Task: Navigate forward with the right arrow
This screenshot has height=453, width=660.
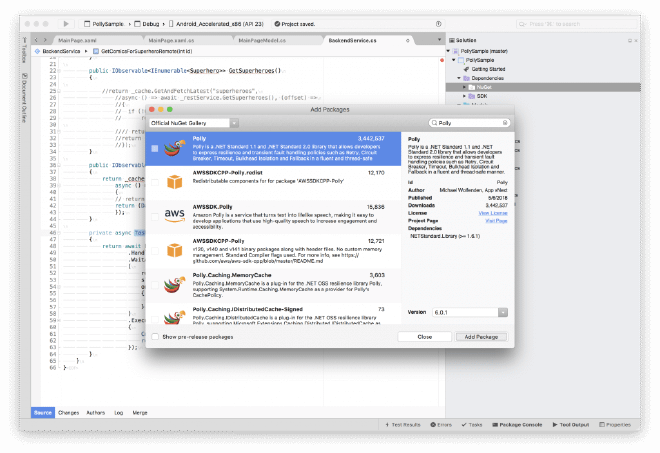Action: pos(45,40)
